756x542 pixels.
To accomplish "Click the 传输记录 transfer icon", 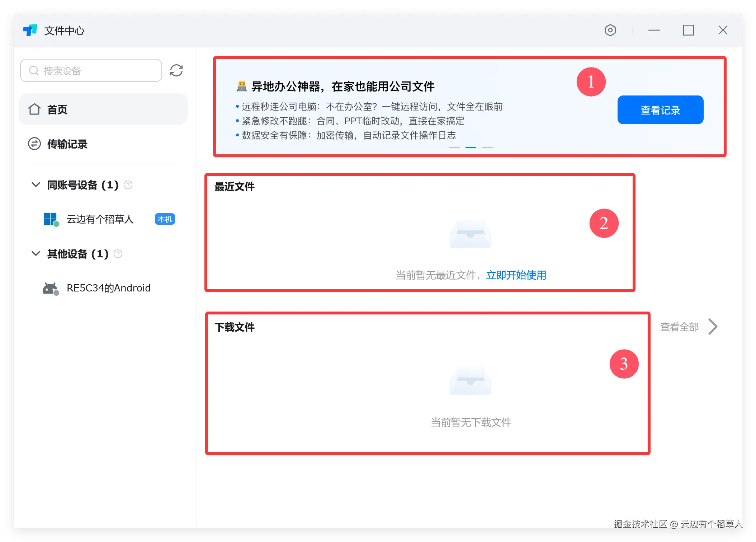I will [34, 144].
